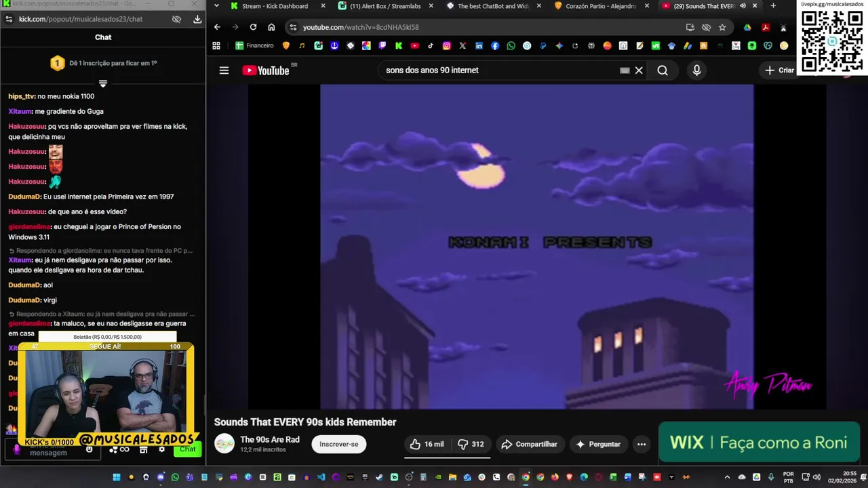Open Visual Studio Code from the taskbar
This screenshot has height=488, width=868.
pyautogui.click(x=321, y=477)
